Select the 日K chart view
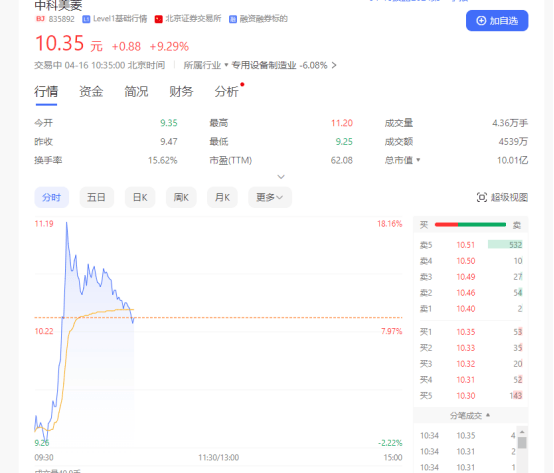Screen dimensions: 554x473 point(140,197)
